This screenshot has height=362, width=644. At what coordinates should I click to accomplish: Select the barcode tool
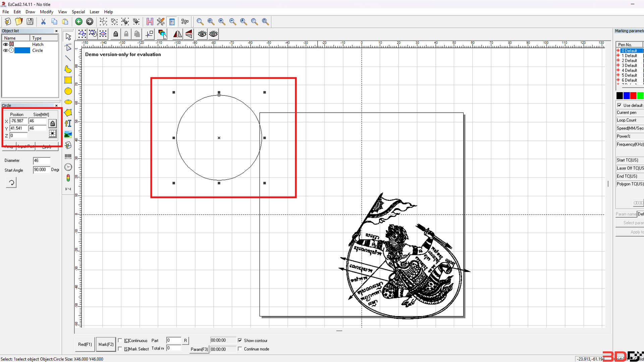(x=68, y=156)
